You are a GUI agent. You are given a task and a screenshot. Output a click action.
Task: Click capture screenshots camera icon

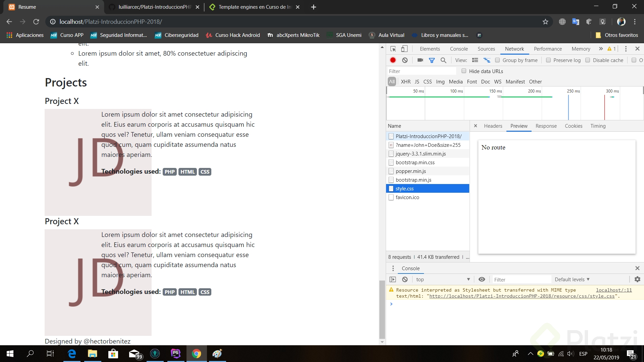coord(420,60)
